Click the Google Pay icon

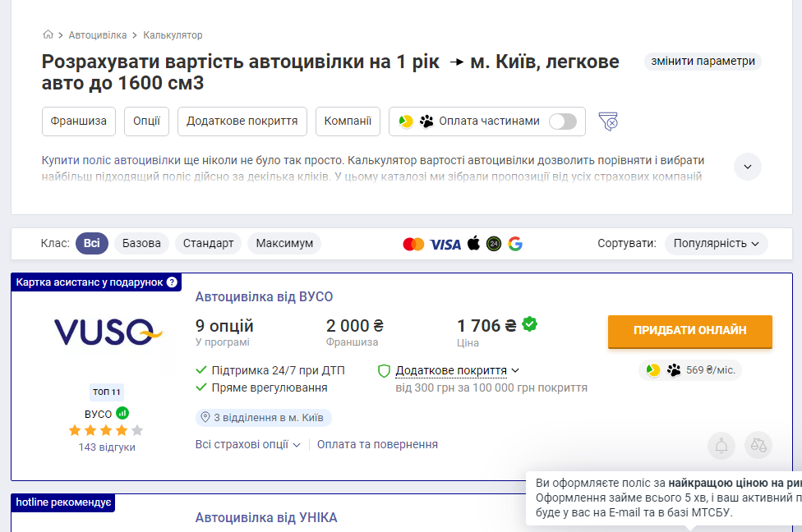(515, 243)
